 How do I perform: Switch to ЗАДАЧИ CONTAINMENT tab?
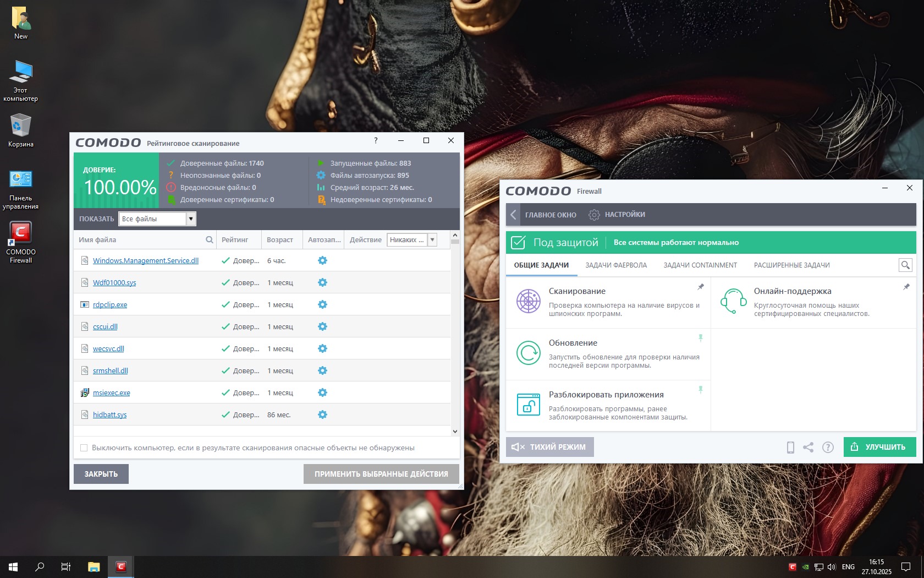point(700,265)
